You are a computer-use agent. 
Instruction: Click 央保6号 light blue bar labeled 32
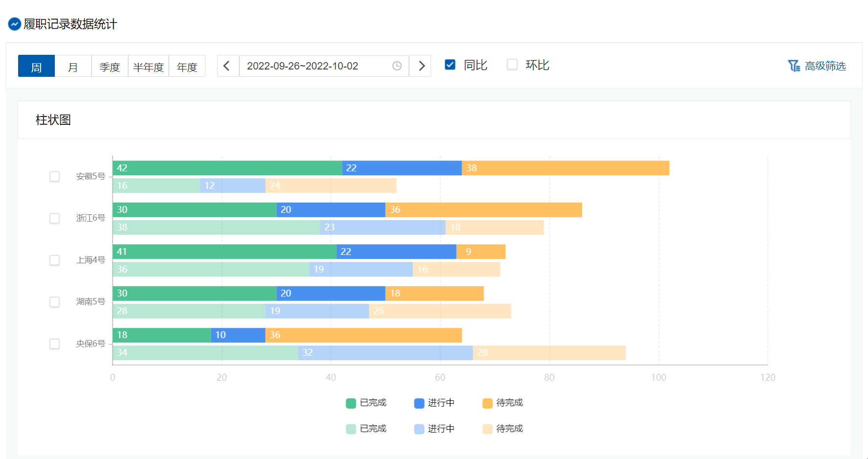click(x=386, y=353)
